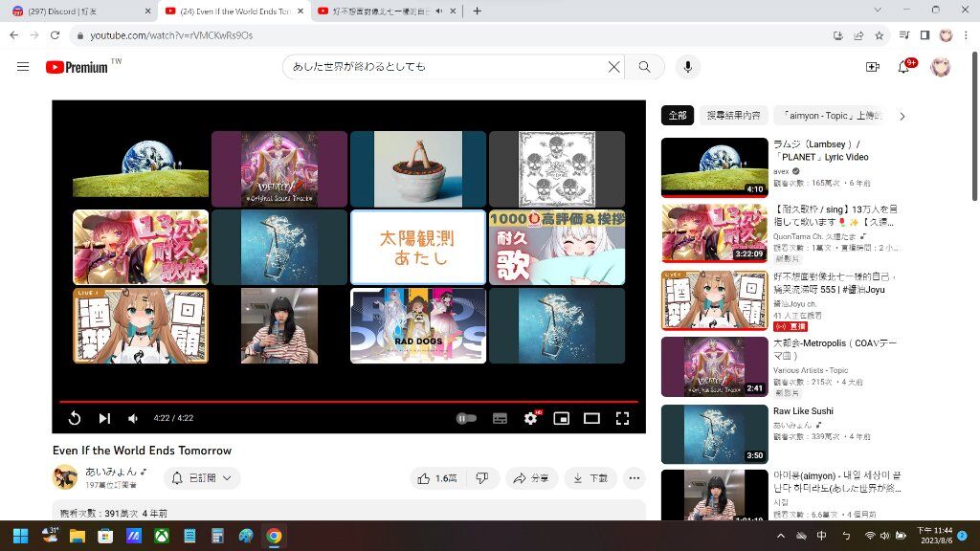Switch player to theater mode
Screen dimensions: 980x551
[x=591, y=418]
